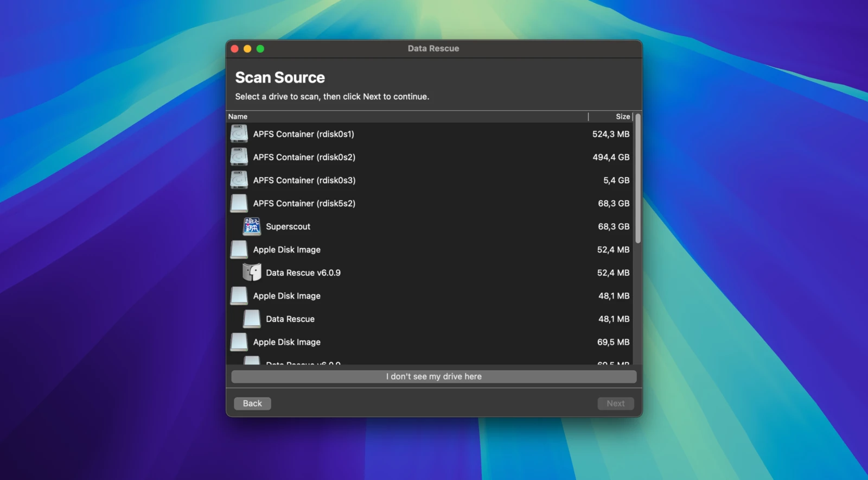The height and width of the screenshot is (480, 868).
Task: Click the rdisk0s1 APFS Container drive icon
Action: click(239, 134)
